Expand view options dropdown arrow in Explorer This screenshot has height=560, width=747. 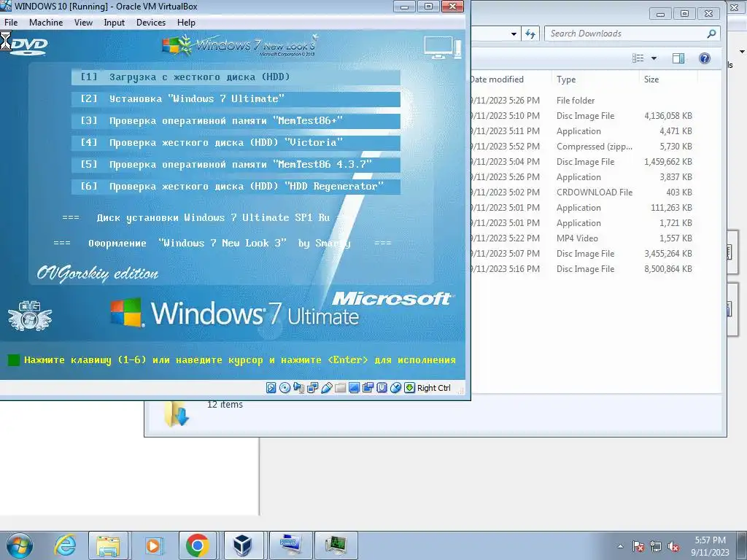point(654,58)
